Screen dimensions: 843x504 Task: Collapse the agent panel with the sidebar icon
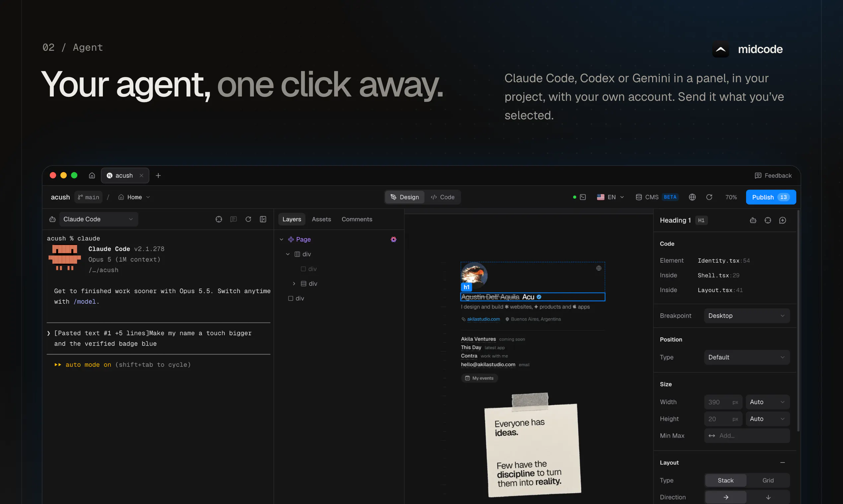coord(263,220)
